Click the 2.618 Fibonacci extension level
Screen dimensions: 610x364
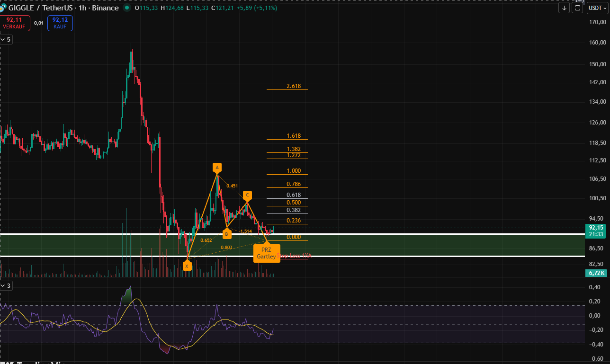point(293,86)
